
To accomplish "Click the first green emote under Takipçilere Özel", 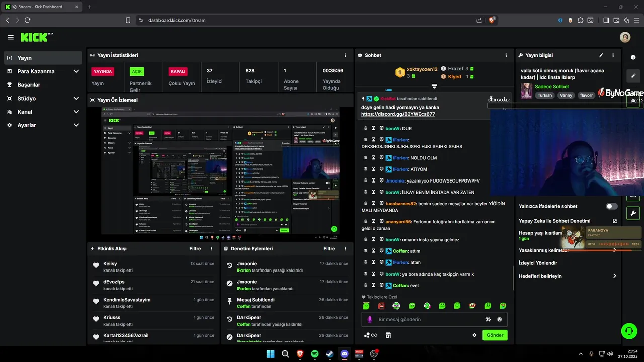I will click(366, 306).
